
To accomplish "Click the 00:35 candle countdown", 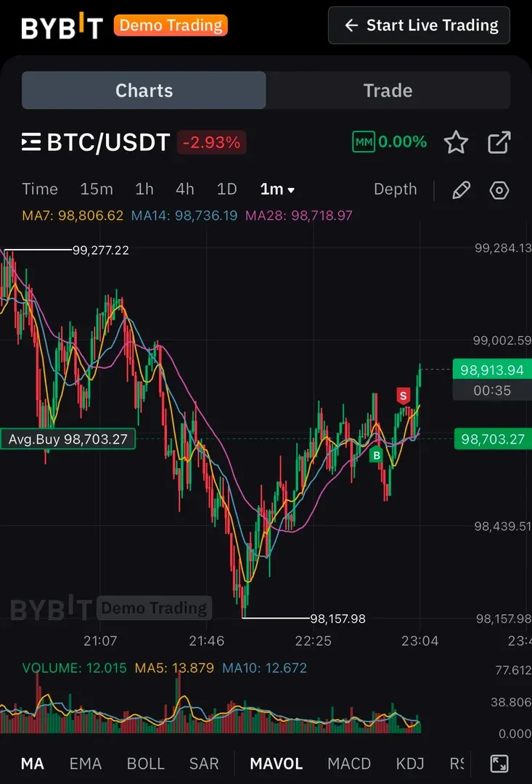I will coord(492,391).
